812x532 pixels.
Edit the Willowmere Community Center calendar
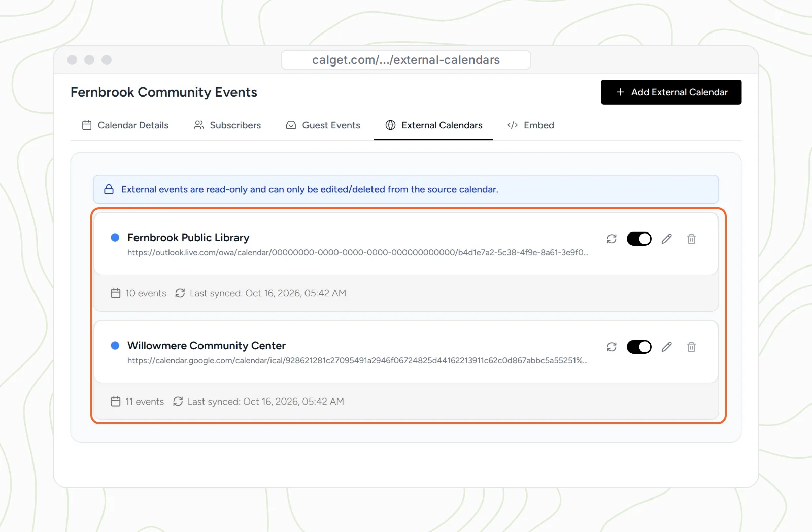coord(667,347)
